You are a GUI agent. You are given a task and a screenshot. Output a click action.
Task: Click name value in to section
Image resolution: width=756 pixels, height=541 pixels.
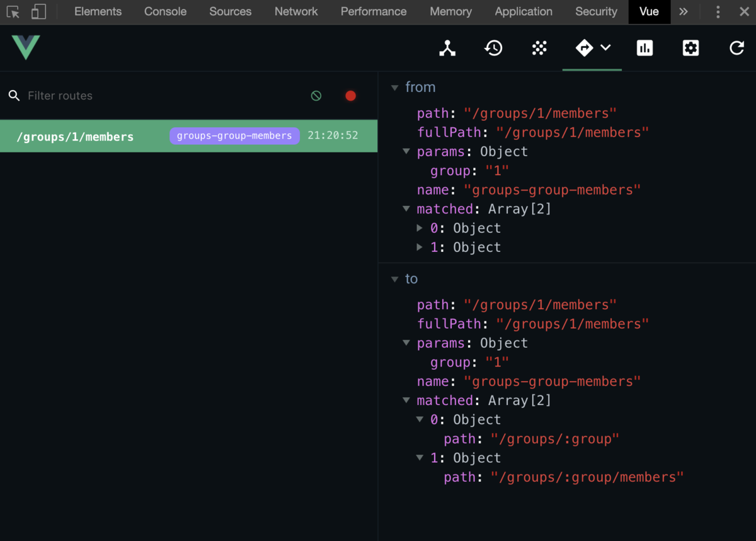[x=553, y=381]
